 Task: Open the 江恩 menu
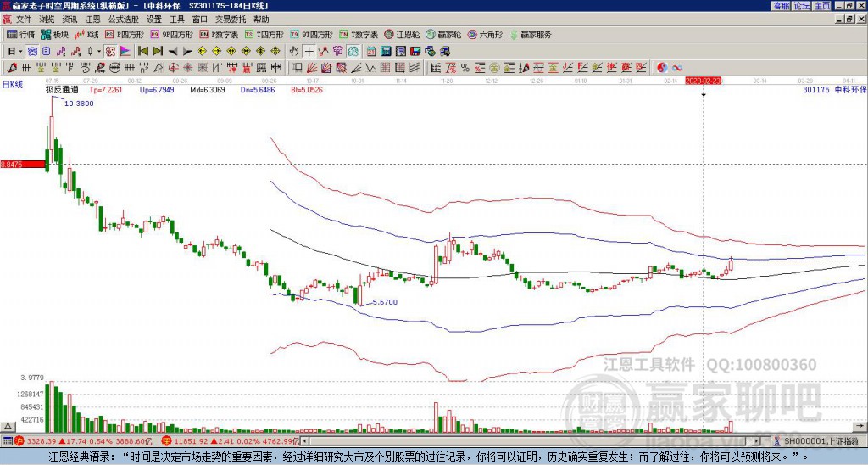click(x=92, y=20)
